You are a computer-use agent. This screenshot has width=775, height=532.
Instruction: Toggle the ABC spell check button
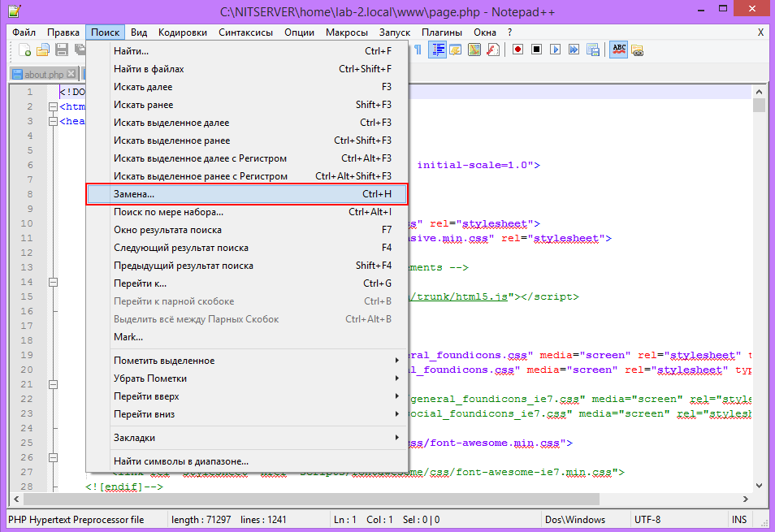pos(619,50)
